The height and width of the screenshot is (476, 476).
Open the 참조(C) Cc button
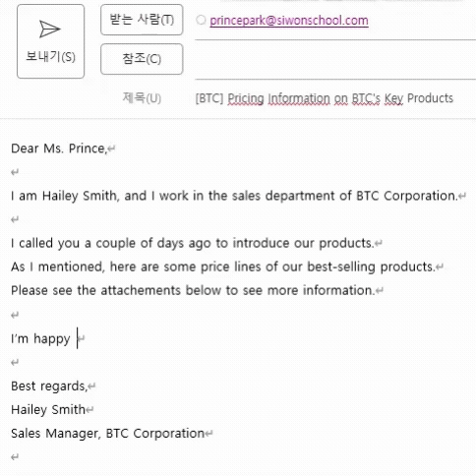coord(142,59)
